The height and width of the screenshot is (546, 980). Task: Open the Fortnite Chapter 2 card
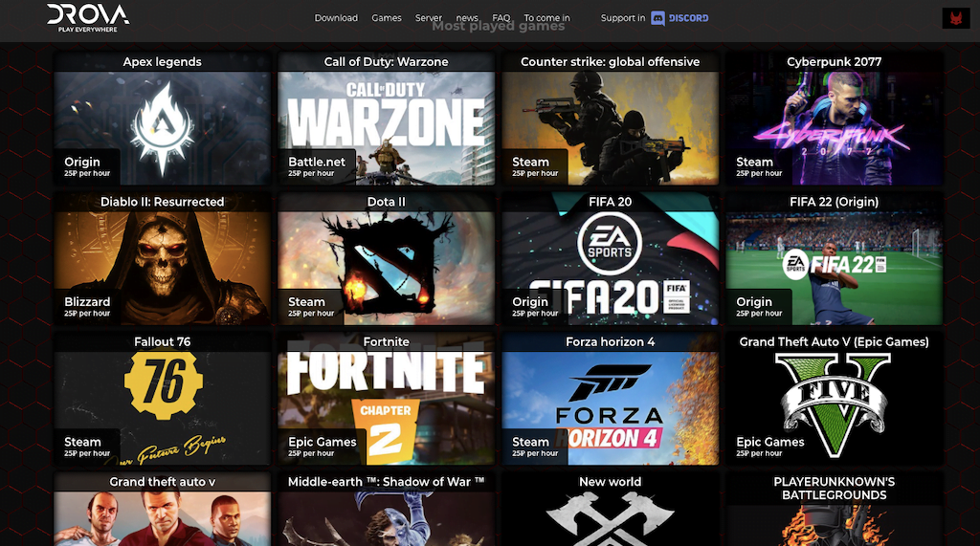coord(387,399)
